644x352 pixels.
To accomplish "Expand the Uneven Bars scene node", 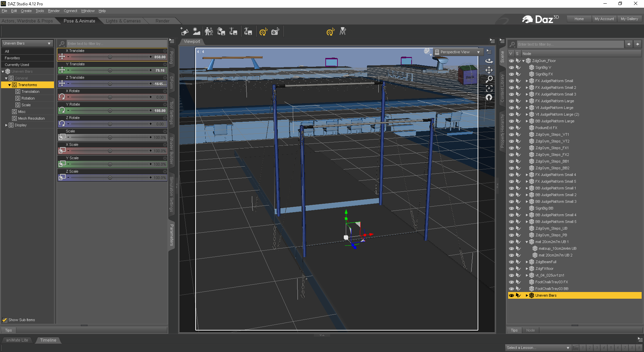I will [x=527, y=295].
